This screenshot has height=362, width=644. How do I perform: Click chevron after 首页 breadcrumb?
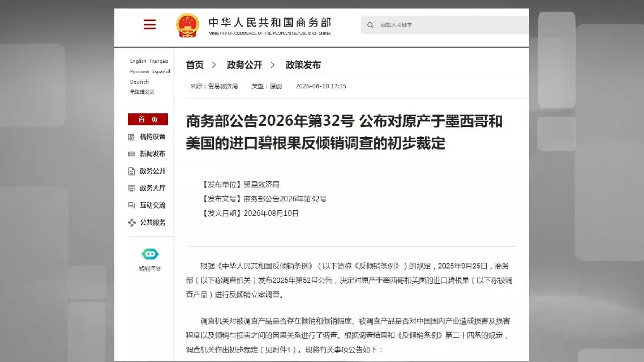(x=214, y=65)
